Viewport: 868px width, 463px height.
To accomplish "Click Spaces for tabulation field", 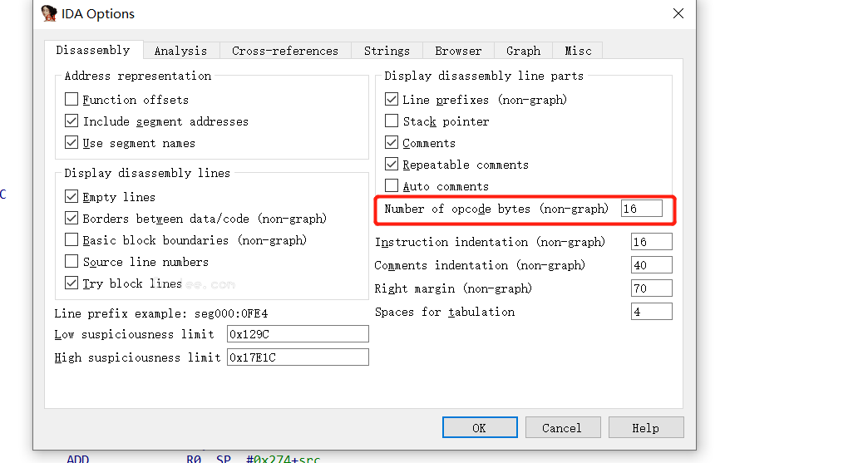I will [x=652, y=312].
